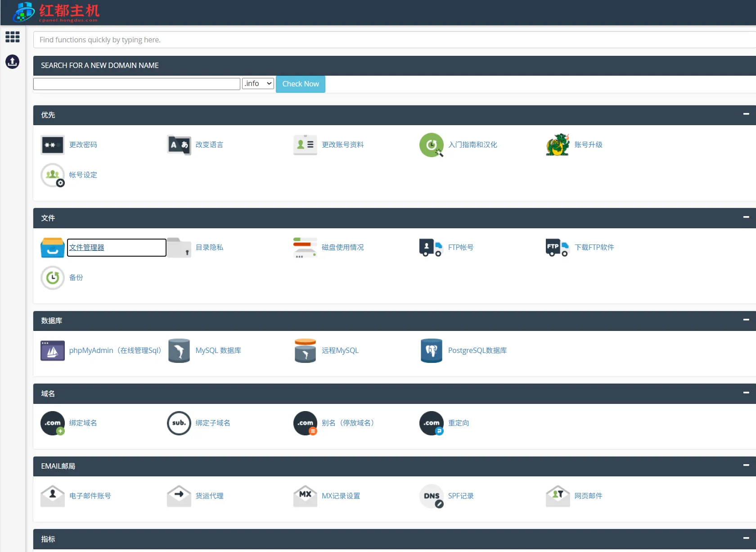This screenshot has height=552, width=756.
Task: Open the 磁盘使用情况 disk usage icon
Action: point(305,248)
